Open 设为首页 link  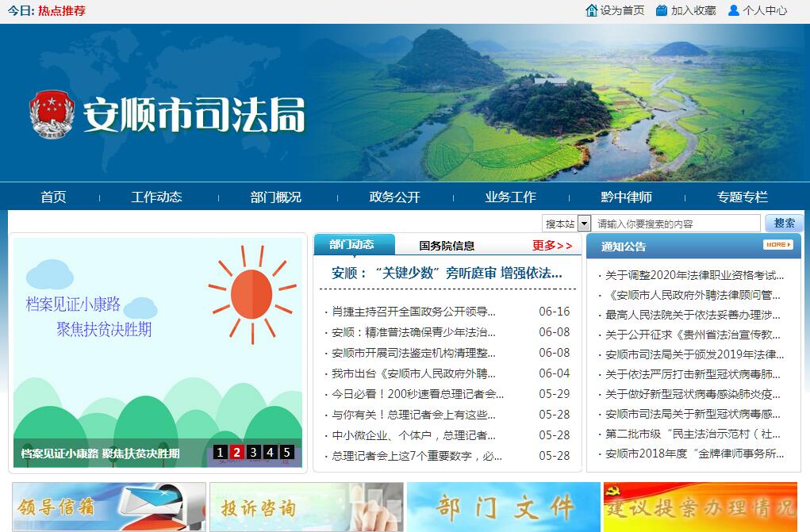coord(623,10)
